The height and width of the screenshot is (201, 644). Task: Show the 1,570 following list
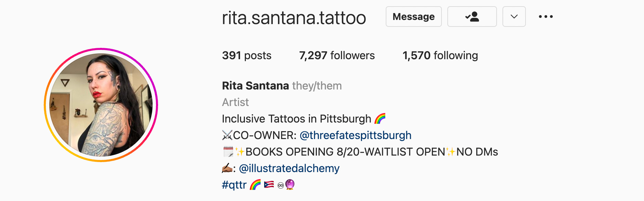[x=440, y=55]
